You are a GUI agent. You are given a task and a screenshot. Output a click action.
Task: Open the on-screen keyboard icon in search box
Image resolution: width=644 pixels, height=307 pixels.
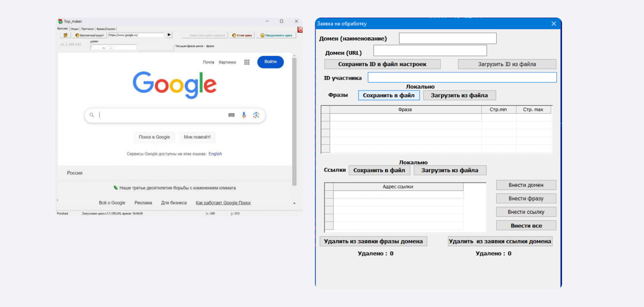pos(231,115)
